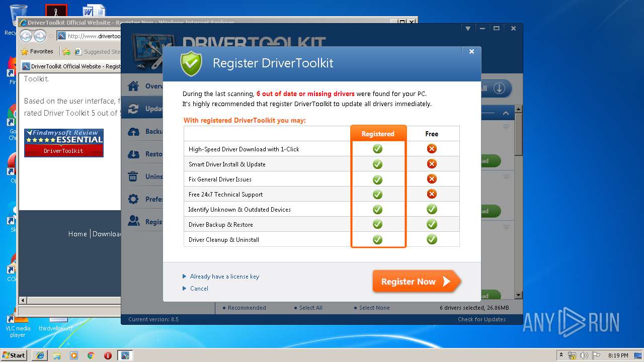Click the 'Fix General Driver Issues' row
This screenshot has width=644, height=362.
coord(321,179)
